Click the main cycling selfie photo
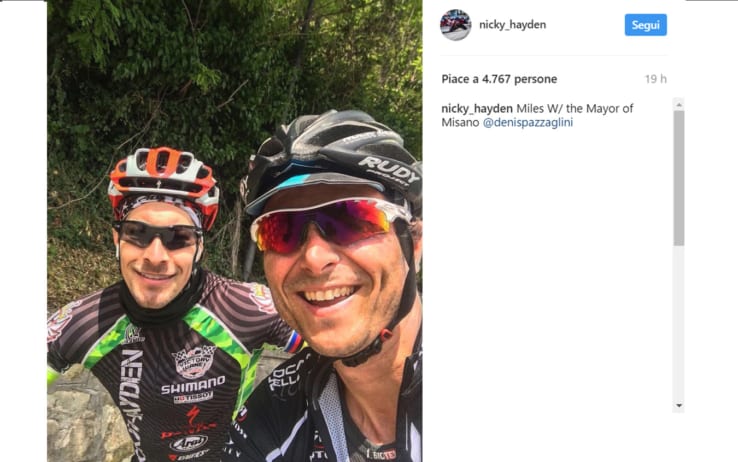This screenshot has width=738, height=462. [234, 231]
